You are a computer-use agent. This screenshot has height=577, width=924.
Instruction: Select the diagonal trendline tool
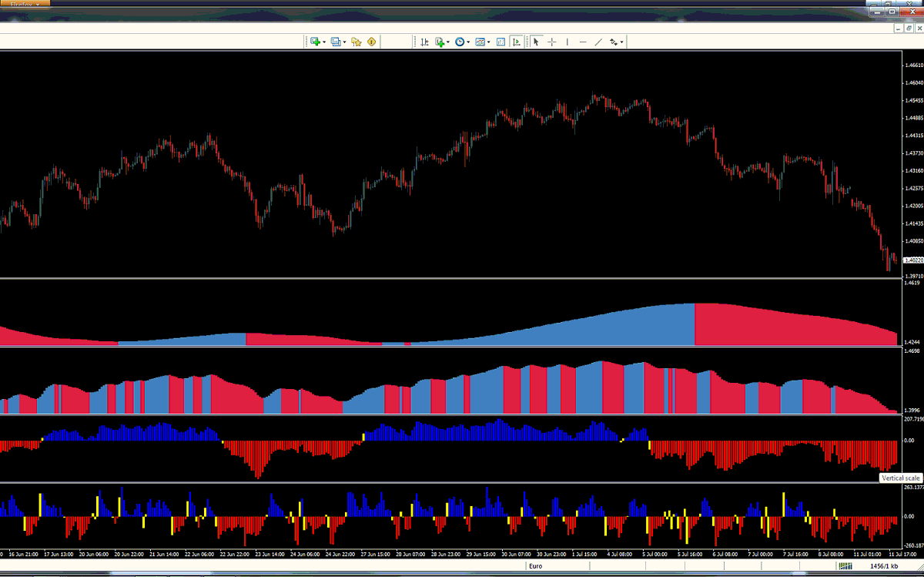click(x=598, y=42)
